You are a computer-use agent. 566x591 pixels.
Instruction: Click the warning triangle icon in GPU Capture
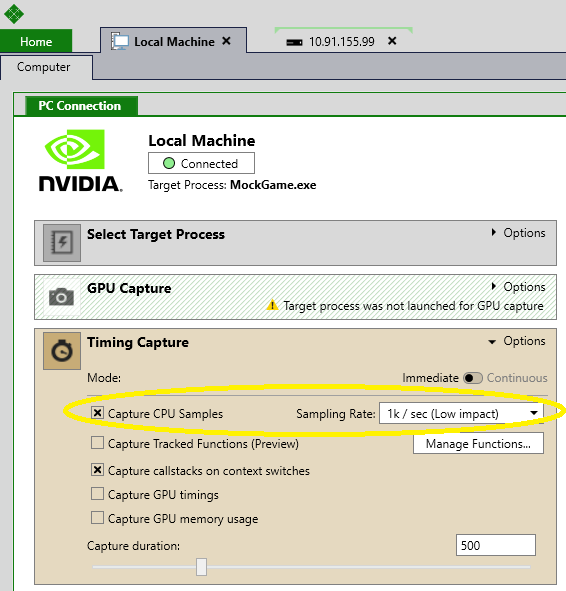(272, 305)
